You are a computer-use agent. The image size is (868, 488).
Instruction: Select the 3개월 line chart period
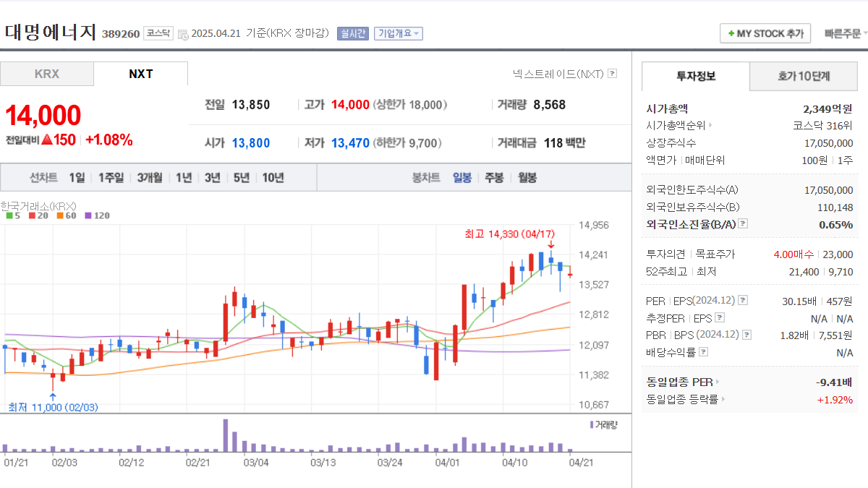(150, 178)
